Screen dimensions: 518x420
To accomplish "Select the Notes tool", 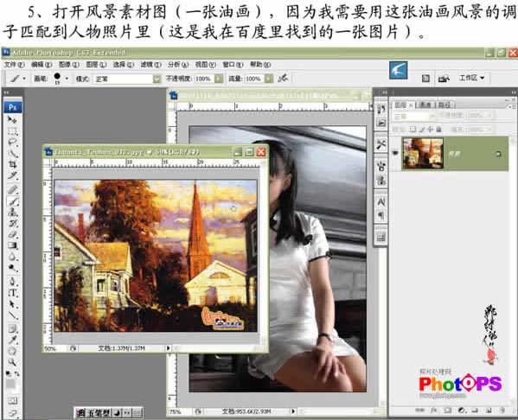I will pos(12,328).
